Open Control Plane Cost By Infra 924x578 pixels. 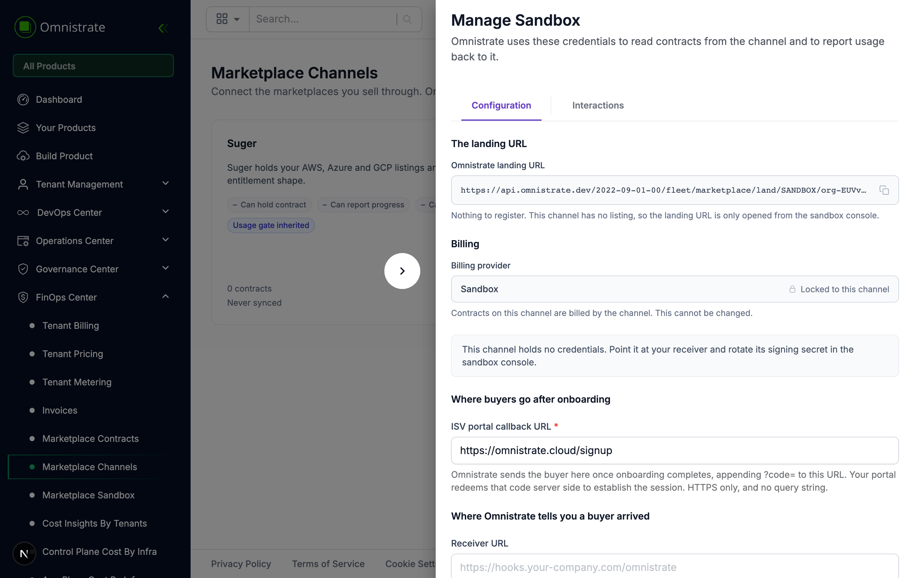[99, 552]
